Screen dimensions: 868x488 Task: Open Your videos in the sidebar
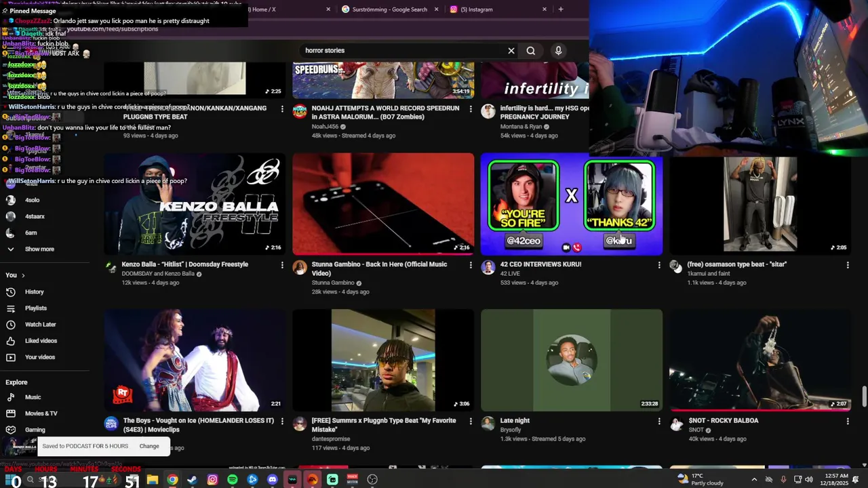click(x=39, y=357)
